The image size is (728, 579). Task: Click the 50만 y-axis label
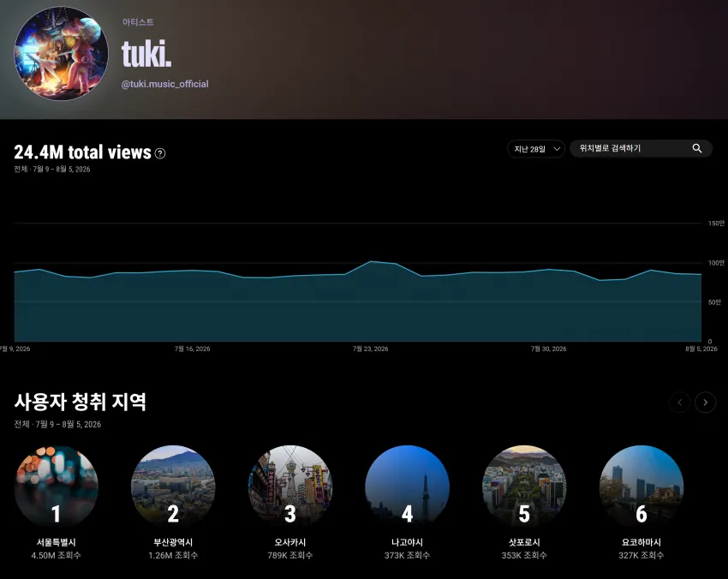714,302
